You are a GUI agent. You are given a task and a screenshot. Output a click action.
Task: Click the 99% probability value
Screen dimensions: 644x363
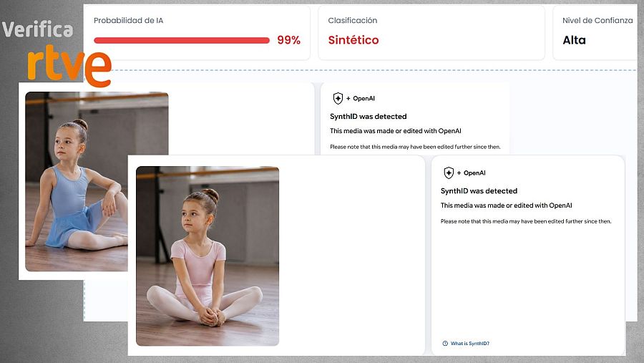point(289,40)
